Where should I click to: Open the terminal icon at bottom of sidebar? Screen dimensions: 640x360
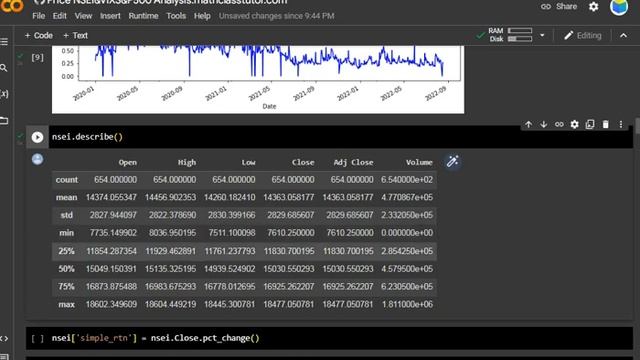pyautogui.click(x=4, y=357)
